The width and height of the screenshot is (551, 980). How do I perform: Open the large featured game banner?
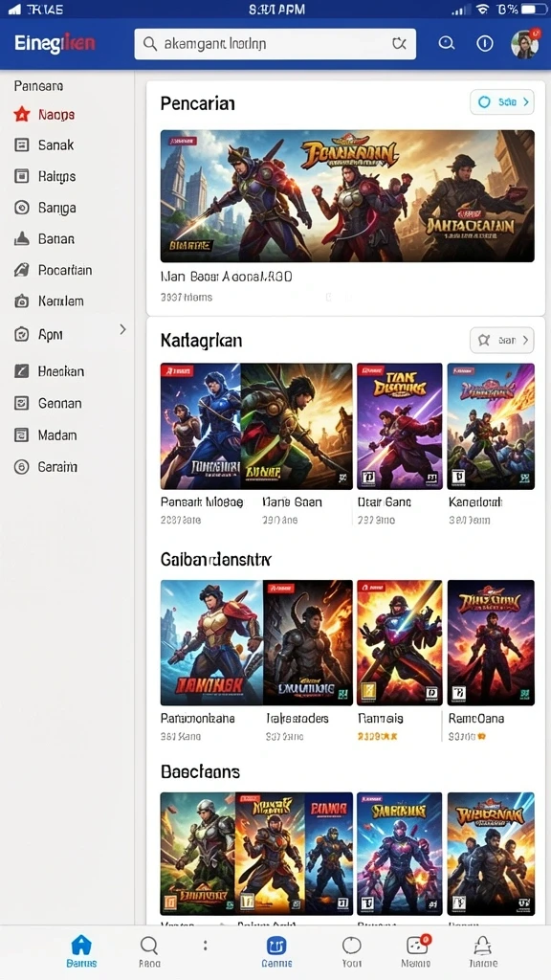[347, 195]
